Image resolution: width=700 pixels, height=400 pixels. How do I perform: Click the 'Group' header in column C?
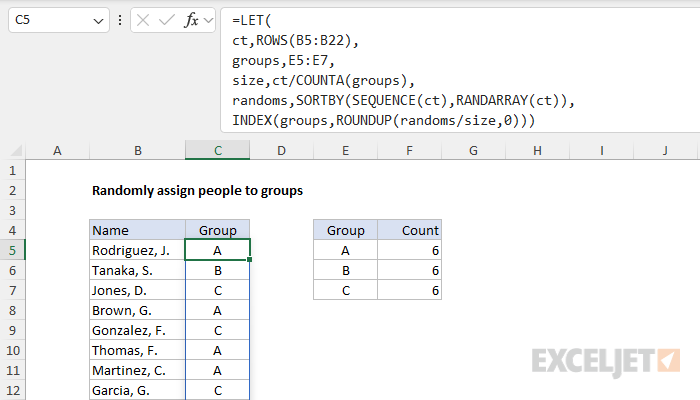[217, 230]
